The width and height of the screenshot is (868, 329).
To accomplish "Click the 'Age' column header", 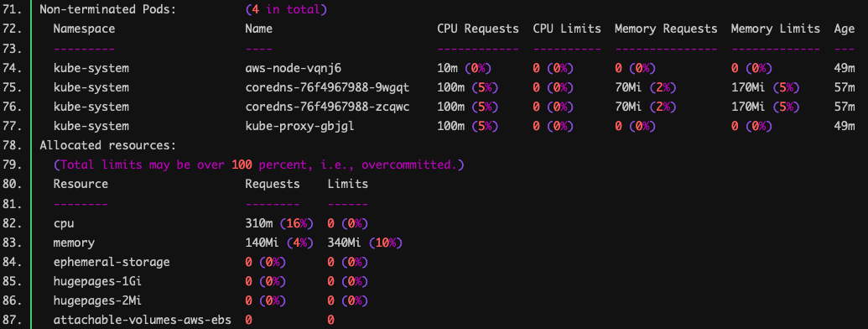I will [845, 29].
